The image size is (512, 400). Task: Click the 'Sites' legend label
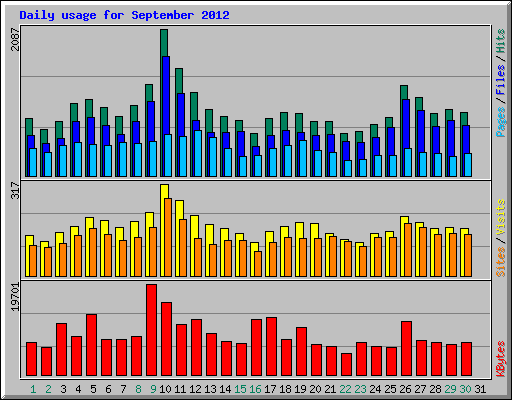pyautogui.click(x=501, y=262)
